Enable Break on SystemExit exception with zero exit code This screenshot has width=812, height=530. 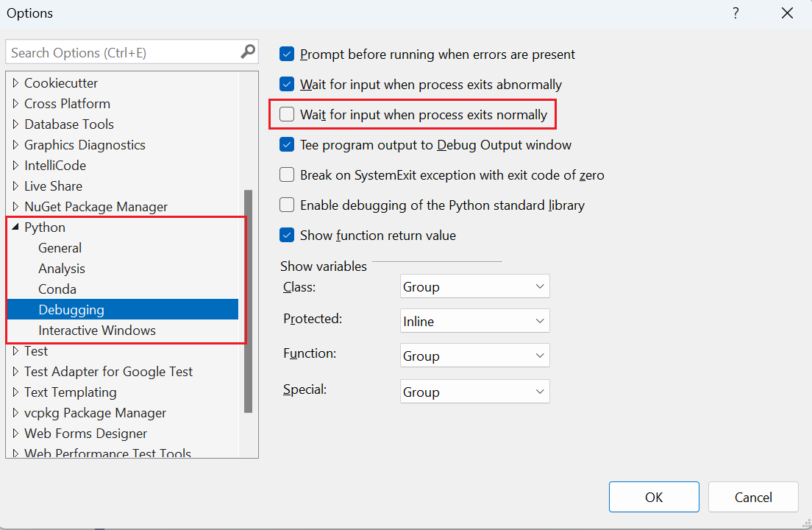287,174
